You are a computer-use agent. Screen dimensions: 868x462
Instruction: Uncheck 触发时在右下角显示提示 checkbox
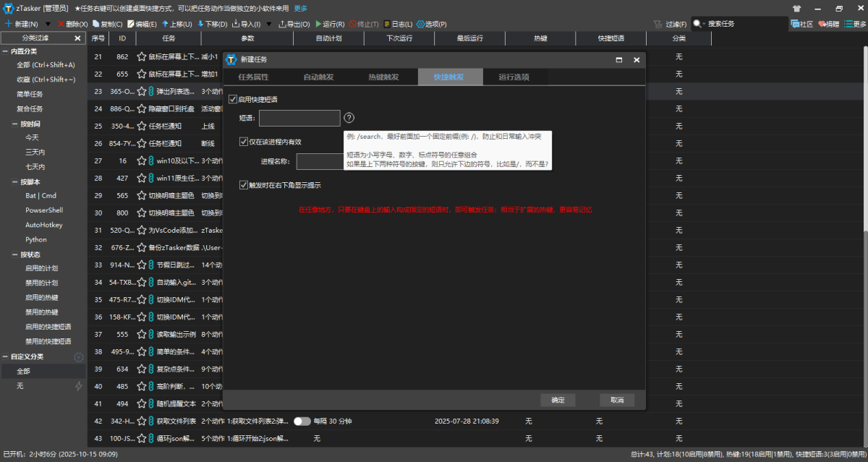(x=244, y=185)
